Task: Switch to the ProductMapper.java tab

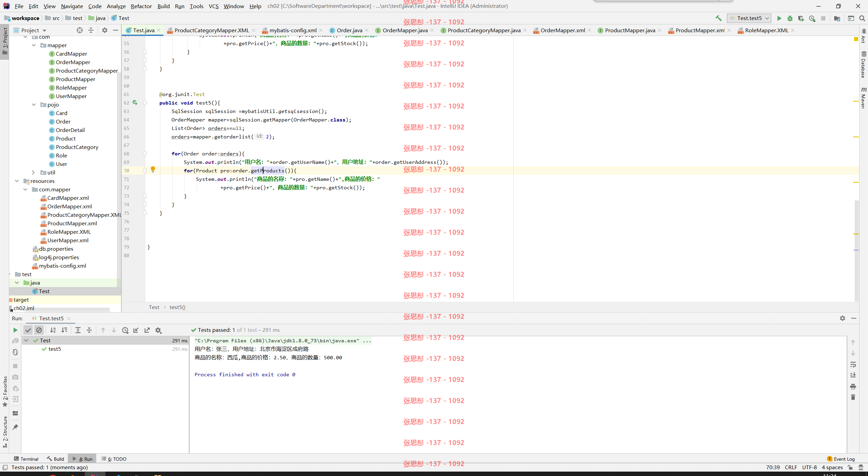Action: [x=630, y=30]
